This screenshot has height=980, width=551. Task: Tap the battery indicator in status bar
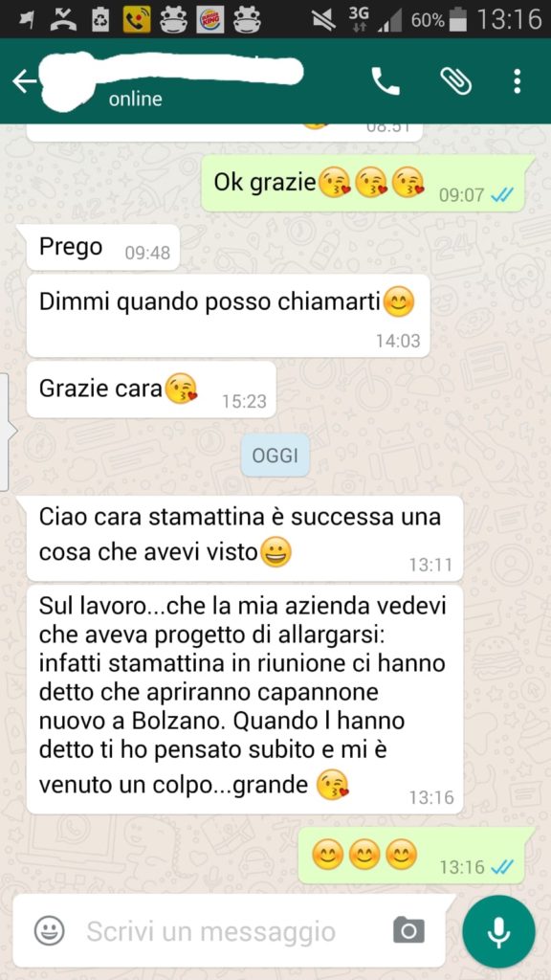point(458,19)
